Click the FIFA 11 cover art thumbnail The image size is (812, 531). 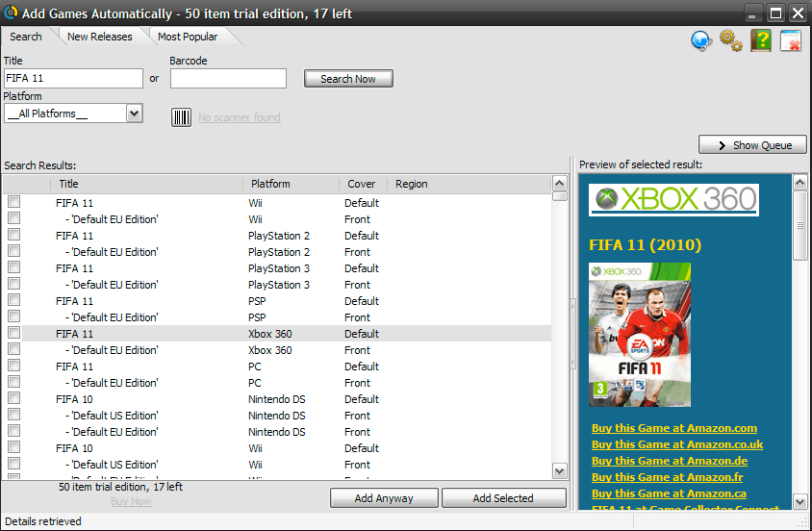[640, 335]
